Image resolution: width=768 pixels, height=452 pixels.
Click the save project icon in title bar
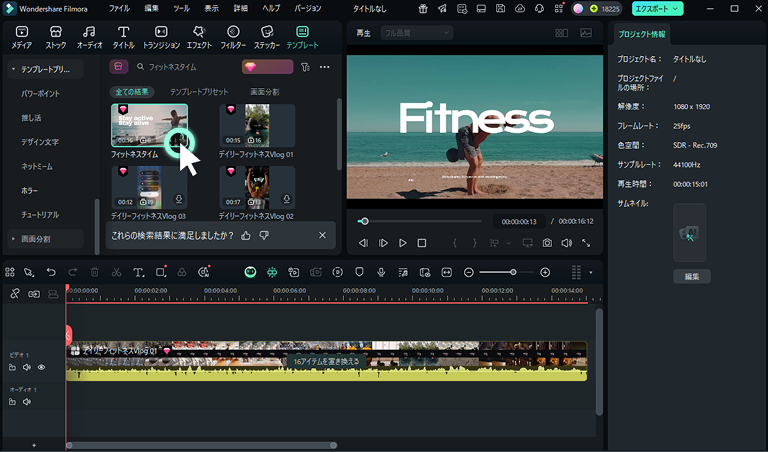click(500, 9)
